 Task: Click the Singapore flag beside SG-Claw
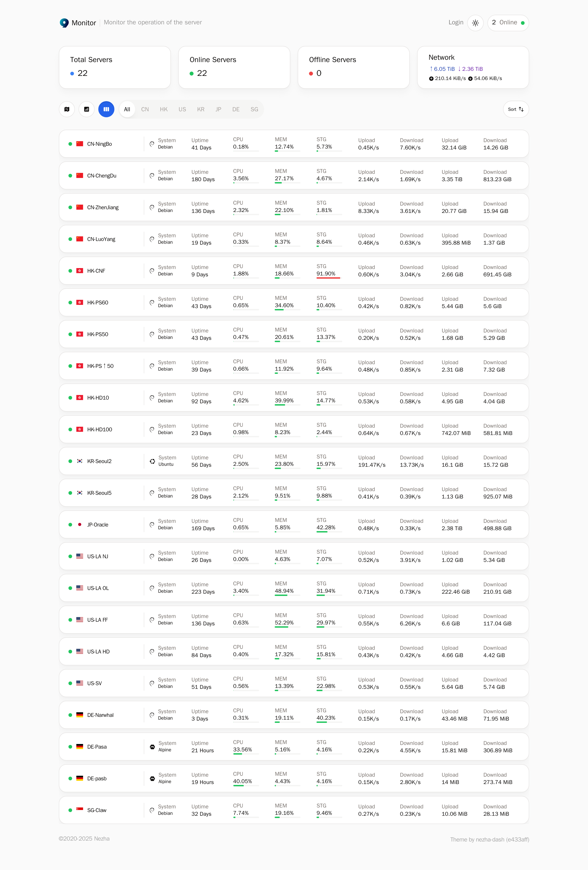pyautogui.click(x=80, y=810)
